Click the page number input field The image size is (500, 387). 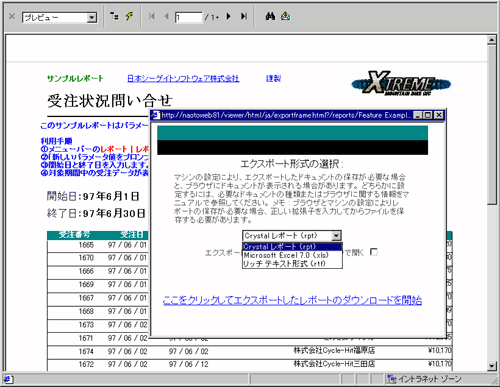tap(188, 17)
